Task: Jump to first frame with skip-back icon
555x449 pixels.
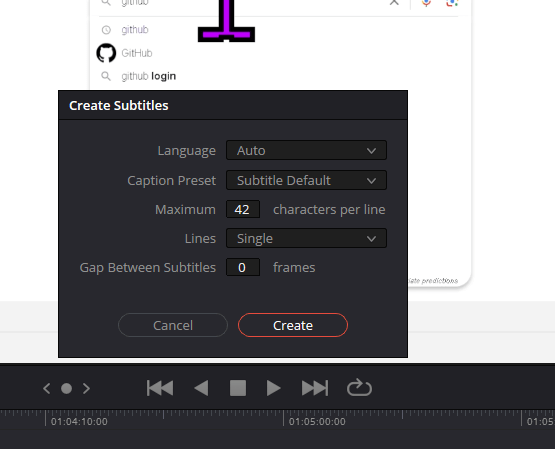Action: coord(160,388)
